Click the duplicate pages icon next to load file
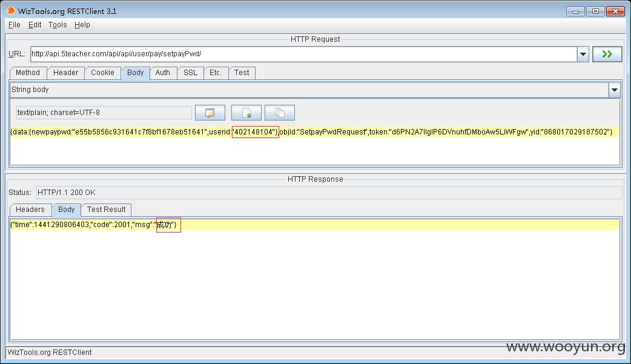This screenshot has width=631, height=364. [280, 113]
